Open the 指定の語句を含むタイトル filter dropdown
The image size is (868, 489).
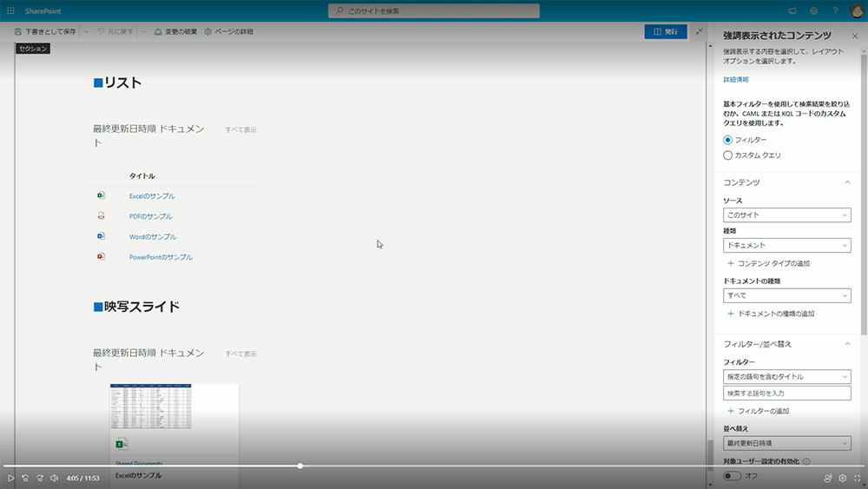[x=786, y=377]
